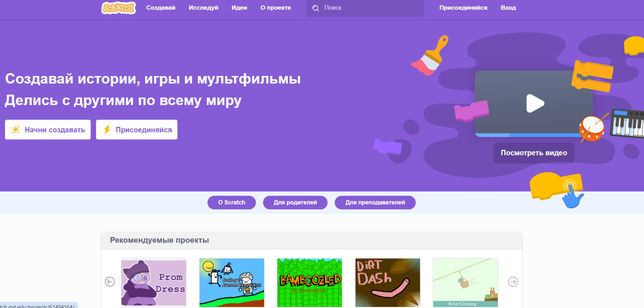
Task: Open the Создавай menu item
Action: (x=161, y=8)
